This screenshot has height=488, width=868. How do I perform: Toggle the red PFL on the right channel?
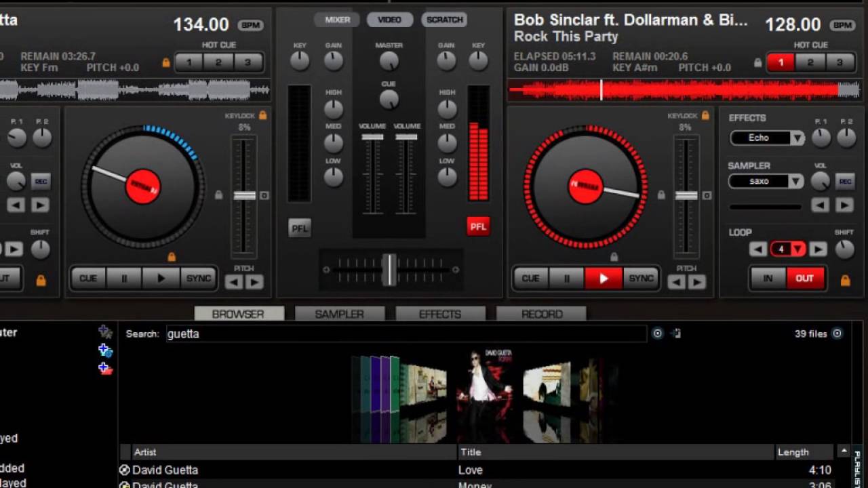click(x=478, y=227)
